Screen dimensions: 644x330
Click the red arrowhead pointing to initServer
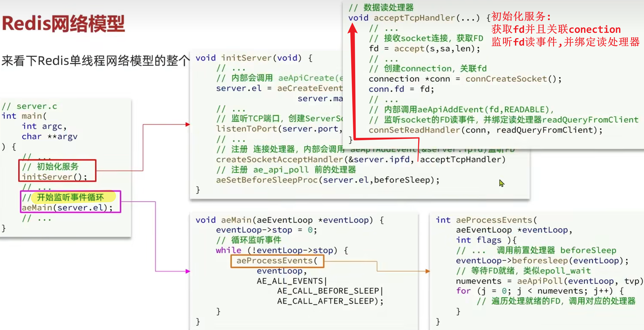click(x=188, y=124)
